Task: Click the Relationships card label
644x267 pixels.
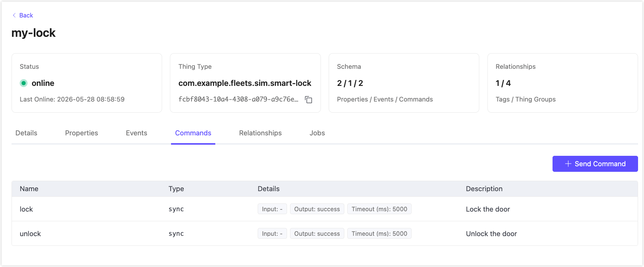Action: 515,67
